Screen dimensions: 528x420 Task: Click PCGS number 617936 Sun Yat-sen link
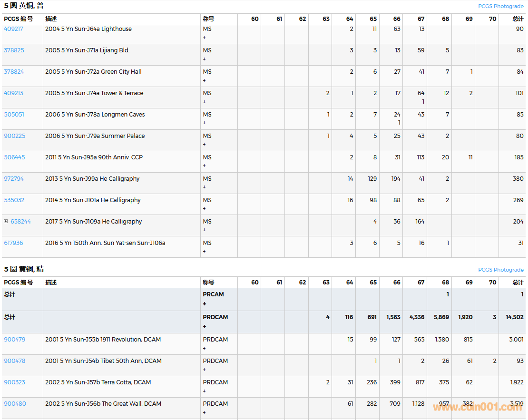click(x=13, y=243)
